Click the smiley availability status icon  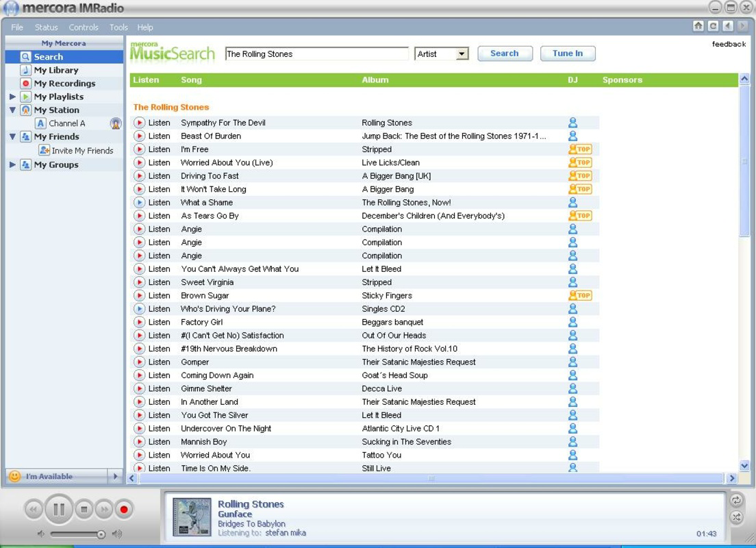(15, 477)
